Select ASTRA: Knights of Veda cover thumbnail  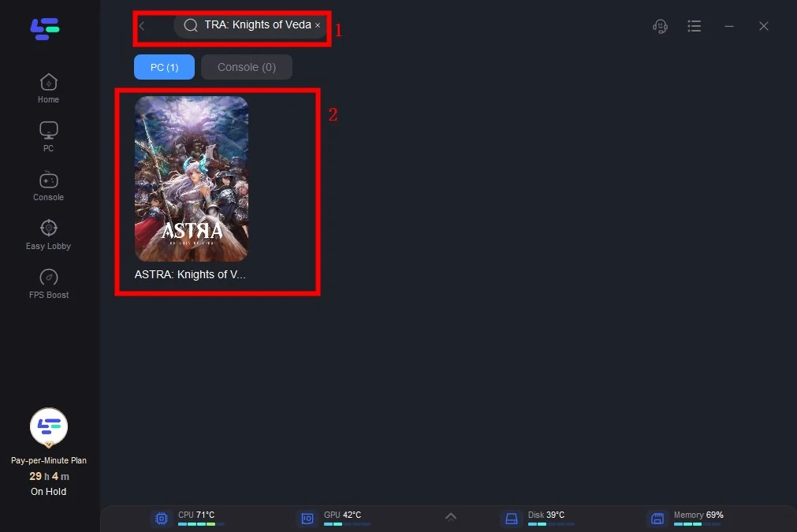click(192, 179)
